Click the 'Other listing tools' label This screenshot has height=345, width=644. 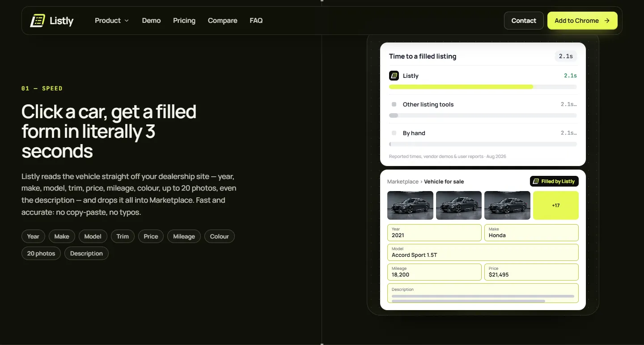coord(428,104)
